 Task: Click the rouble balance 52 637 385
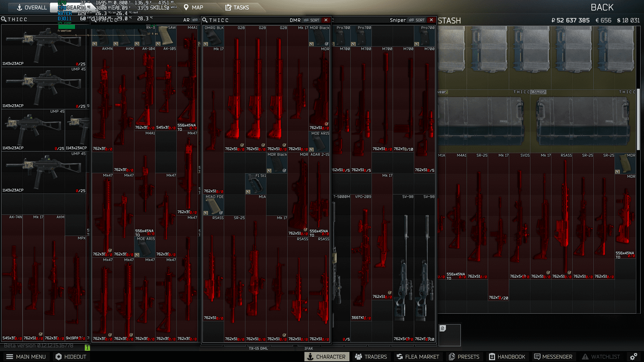570,20
